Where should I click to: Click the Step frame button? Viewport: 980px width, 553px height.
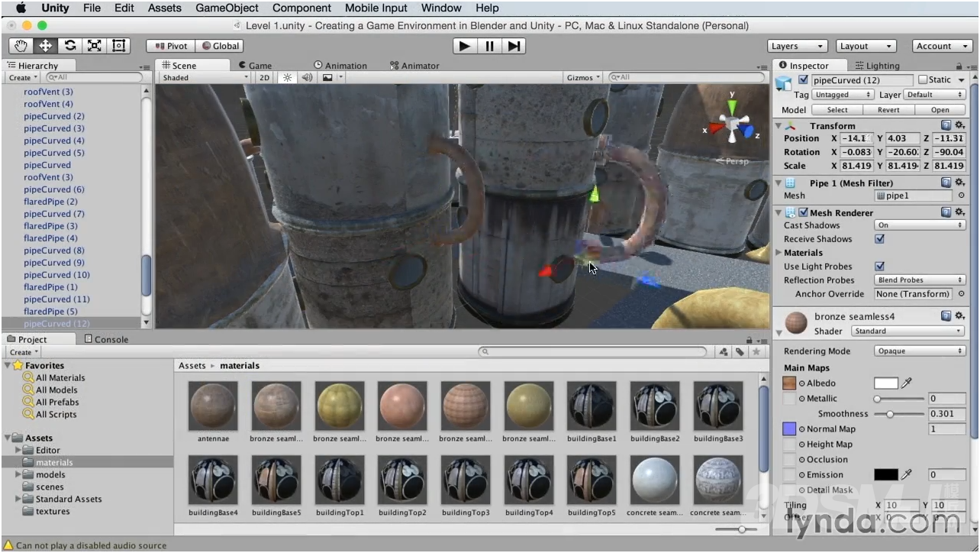[x=514, y=46]
